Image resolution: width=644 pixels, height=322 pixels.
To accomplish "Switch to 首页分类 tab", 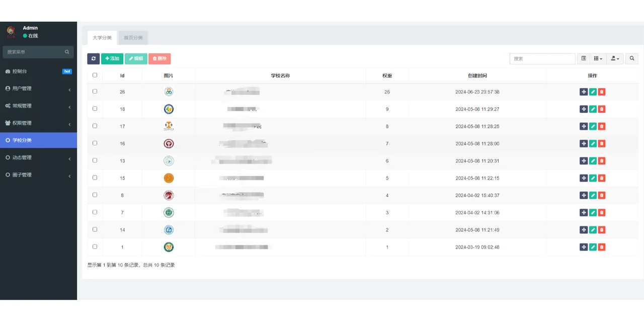I will click(x=133, y=38).
